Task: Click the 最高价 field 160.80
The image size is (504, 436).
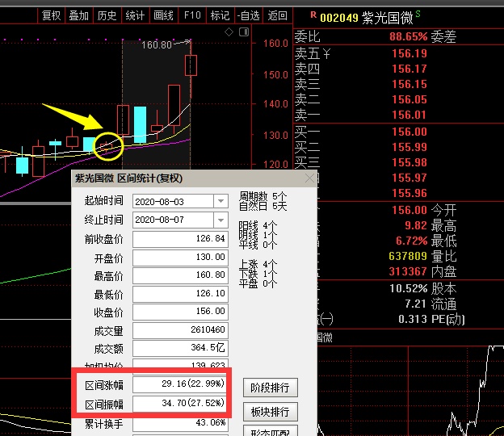Action: tap(180, 275)
